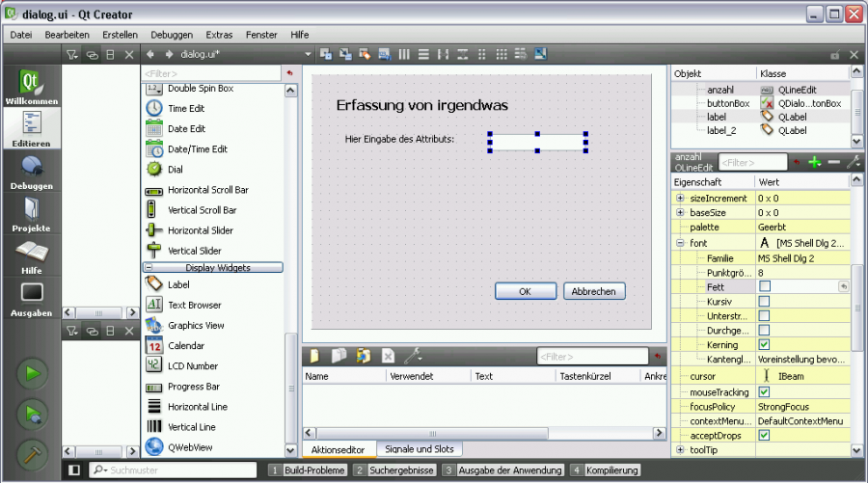Open the Willkommen mode in sidebar
This screenshot has height=483, width=868.
click(32, 86)
